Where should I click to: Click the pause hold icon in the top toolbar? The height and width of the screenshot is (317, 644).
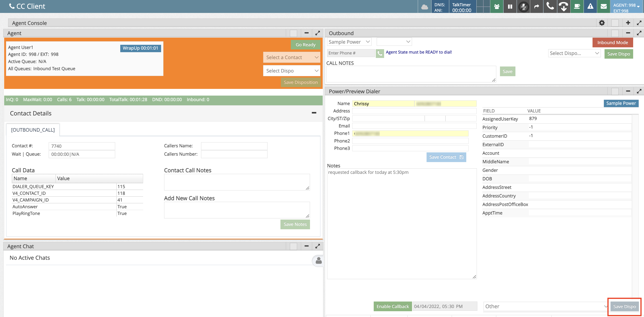(x=510, y=7)
